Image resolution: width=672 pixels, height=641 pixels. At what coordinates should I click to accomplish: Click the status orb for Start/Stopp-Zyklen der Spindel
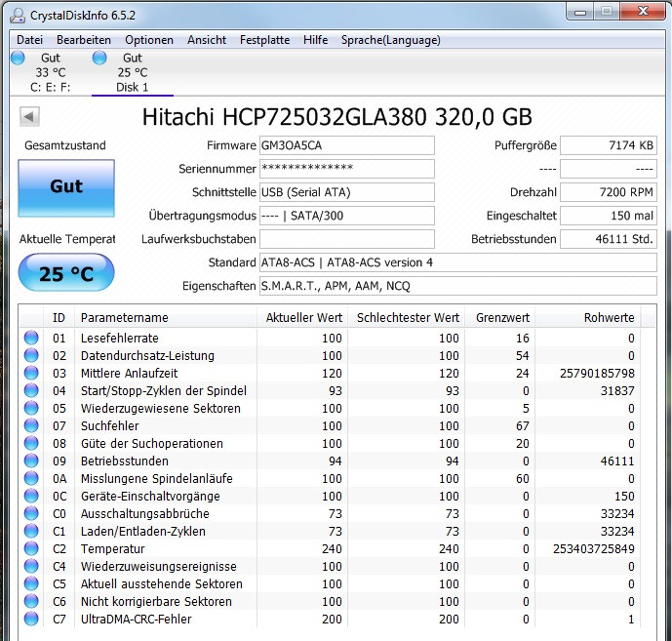[x=31, y=390]
